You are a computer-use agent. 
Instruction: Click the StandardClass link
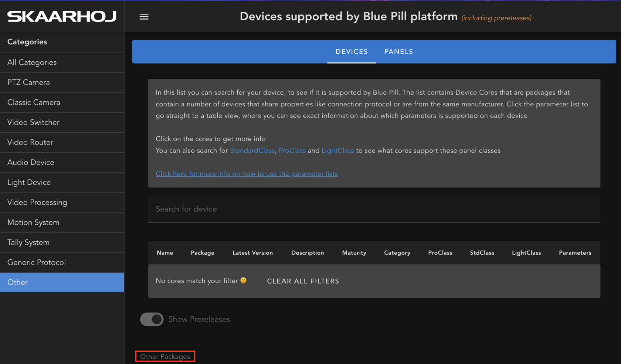(x=252, y=150)
